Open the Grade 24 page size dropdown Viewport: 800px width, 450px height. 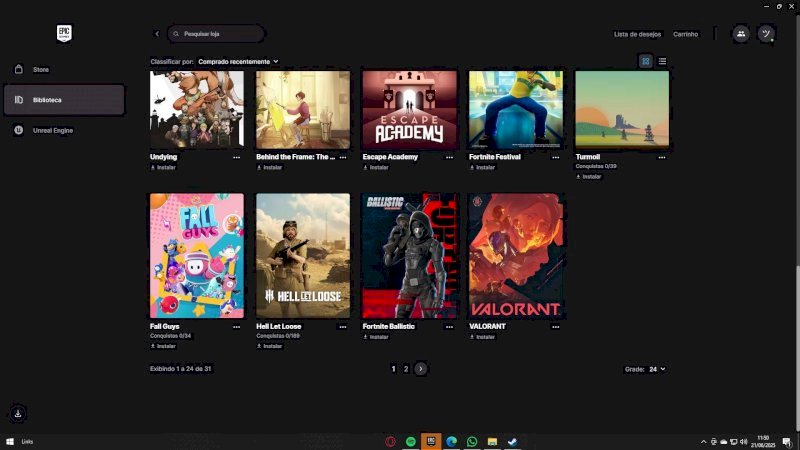click(657, 369)
